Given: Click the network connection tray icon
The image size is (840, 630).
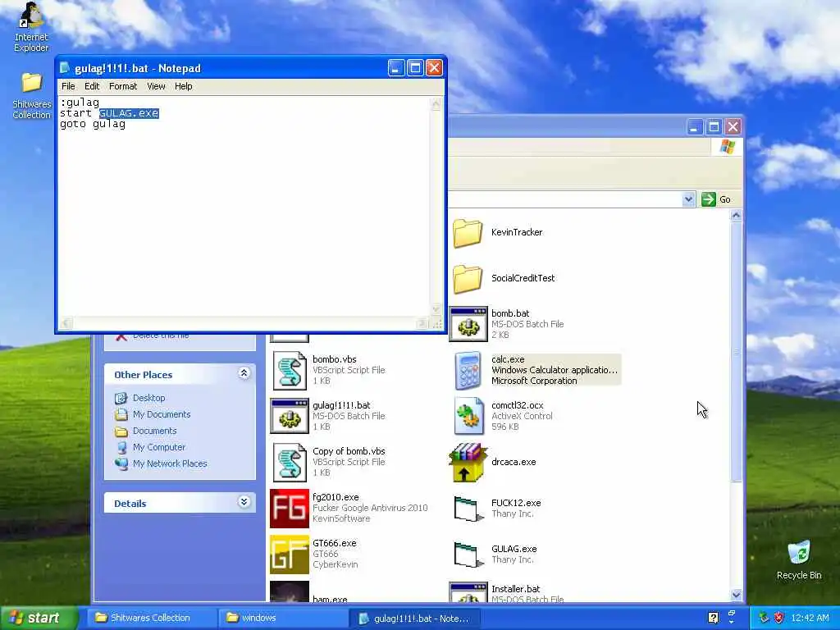Looking at the screenshot, I should point(763,618).
